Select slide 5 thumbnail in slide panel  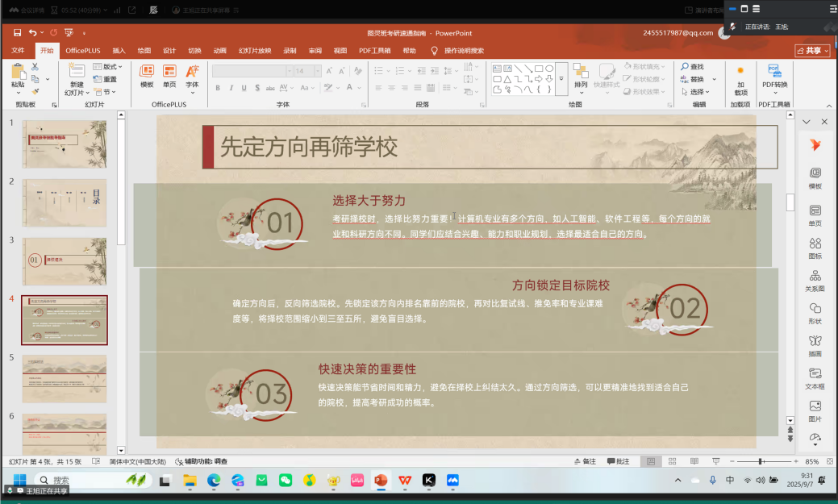(64, 379)
